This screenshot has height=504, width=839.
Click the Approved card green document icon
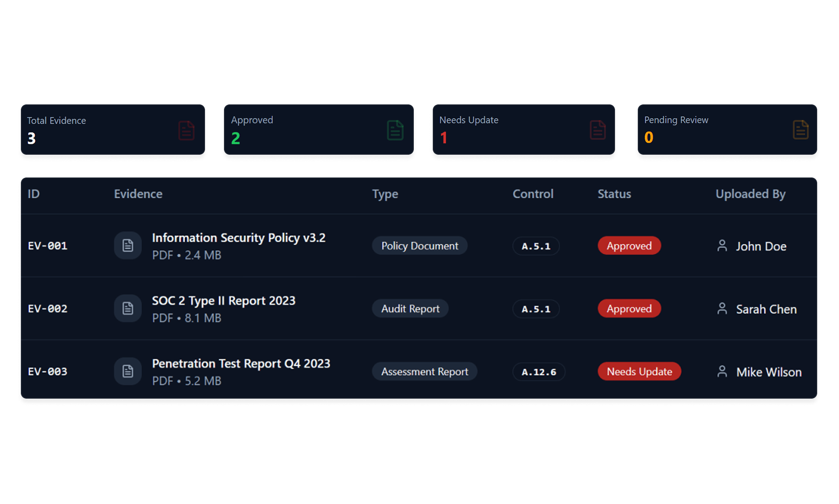(x=395, y=130)
